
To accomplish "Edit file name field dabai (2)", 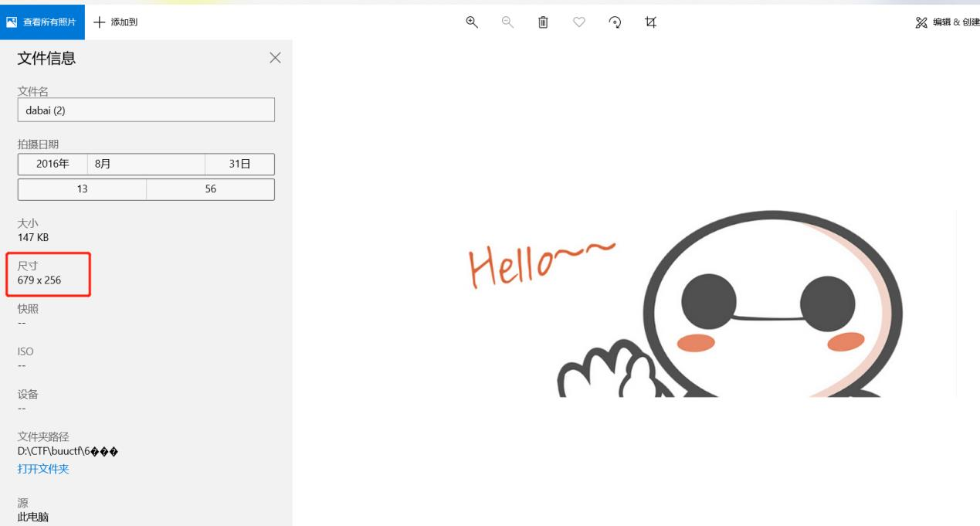I will point(146,110).
